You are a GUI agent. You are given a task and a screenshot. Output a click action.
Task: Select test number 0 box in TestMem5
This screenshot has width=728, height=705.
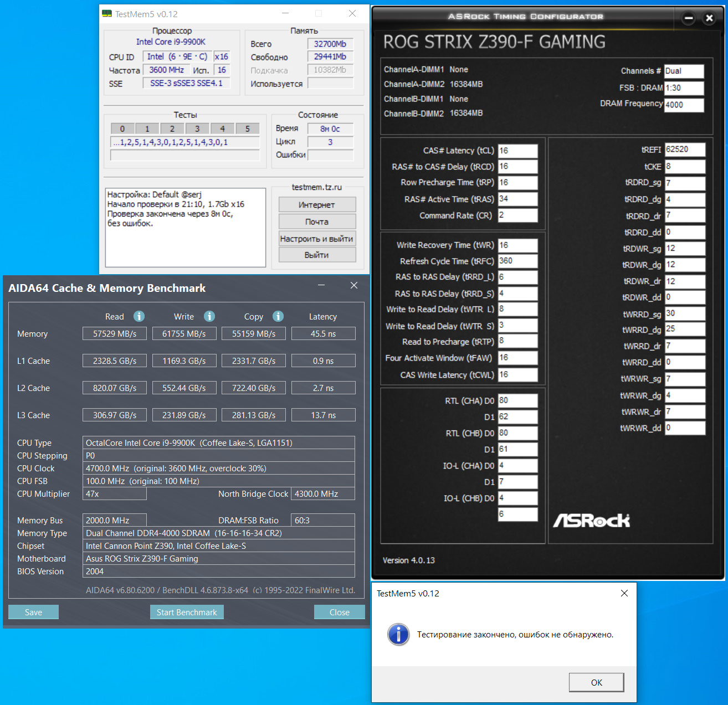coord(122,128)
